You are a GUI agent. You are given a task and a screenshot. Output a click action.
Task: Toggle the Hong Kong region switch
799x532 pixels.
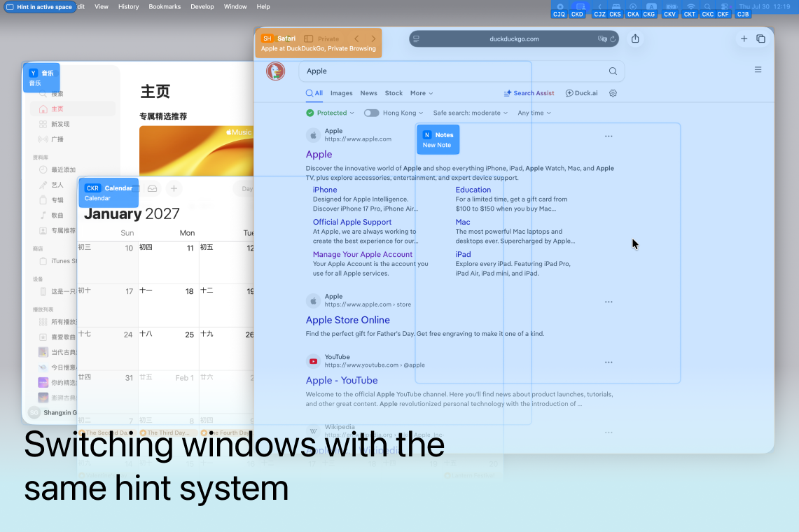371,113
